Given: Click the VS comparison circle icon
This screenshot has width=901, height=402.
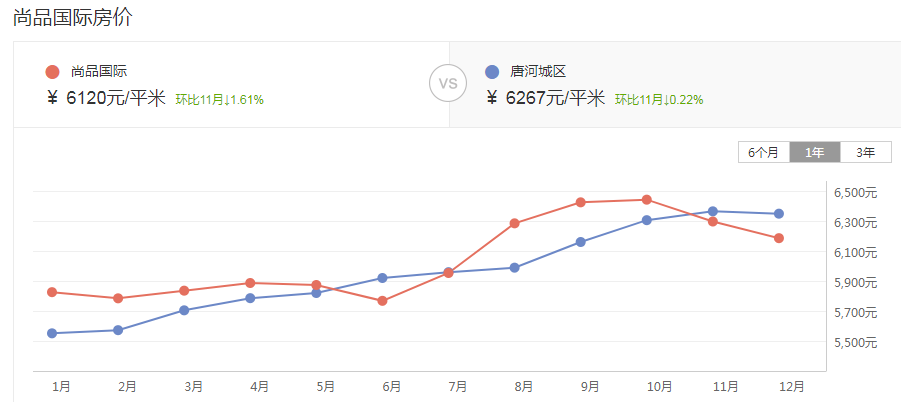Looking at the screenshot, I should tap(448, 84).
